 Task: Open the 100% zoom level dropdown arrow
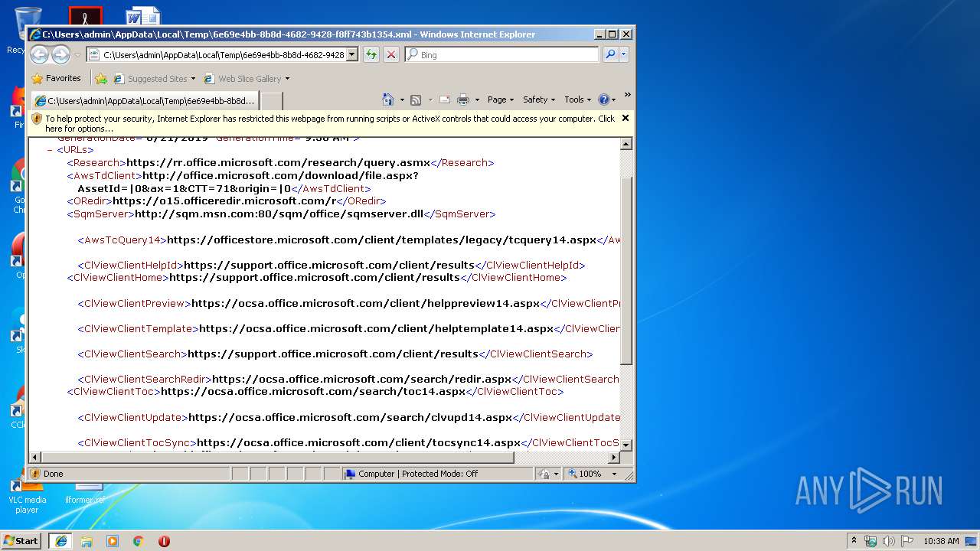[614, 474]
